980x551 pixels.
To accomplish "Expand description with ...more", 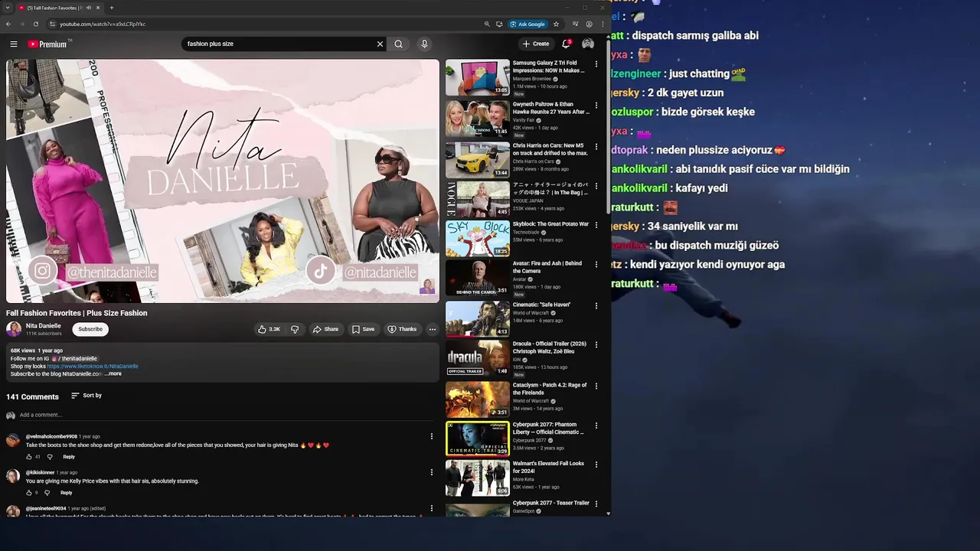I will click(113, 373).
